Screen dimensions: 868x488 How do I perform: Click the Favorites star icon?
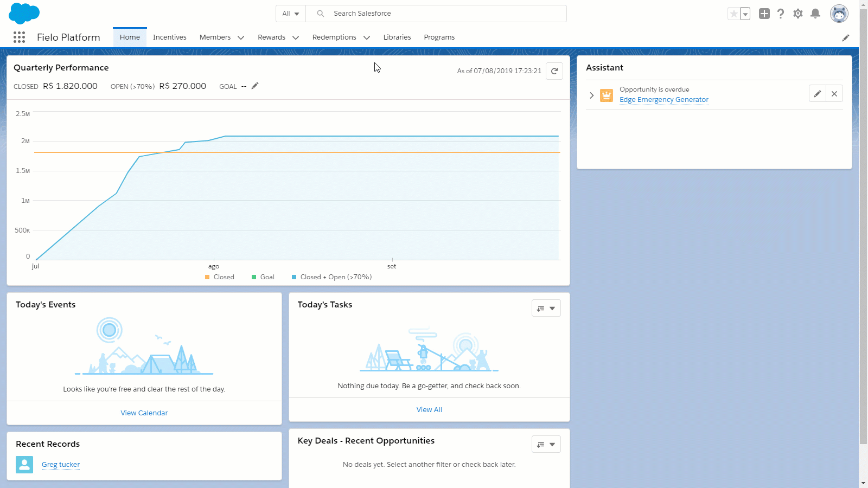click(733, 14)
